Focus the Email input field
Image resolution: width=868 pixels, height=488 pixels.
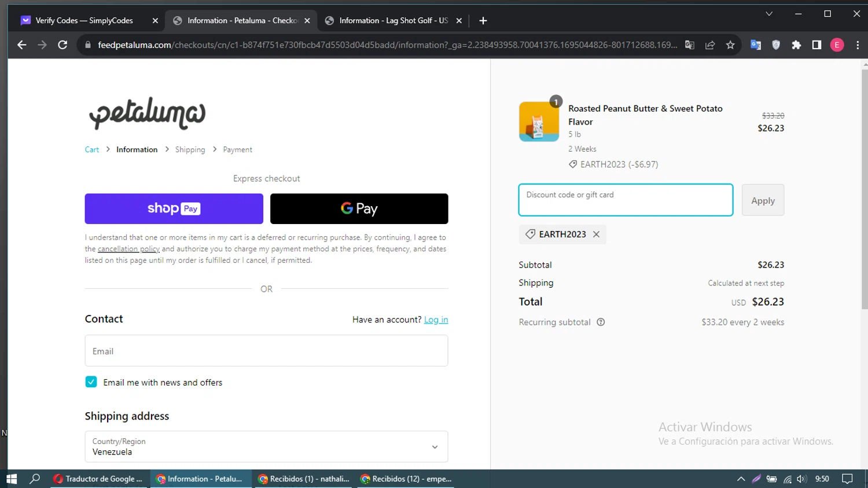266,351
